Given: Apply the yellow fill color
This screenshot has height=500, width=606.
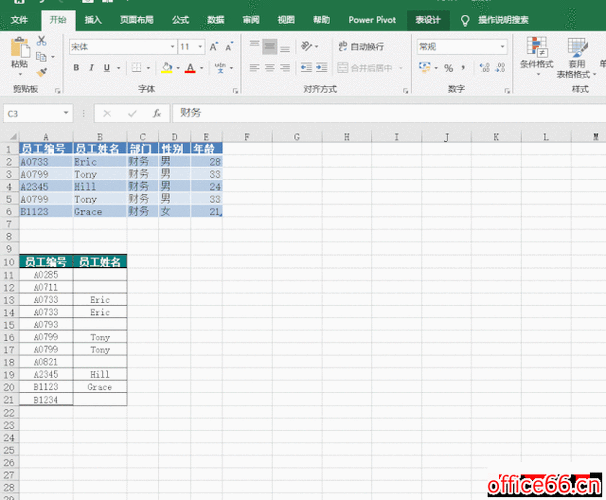Looking at the screenshot, I should click(167, 68).
